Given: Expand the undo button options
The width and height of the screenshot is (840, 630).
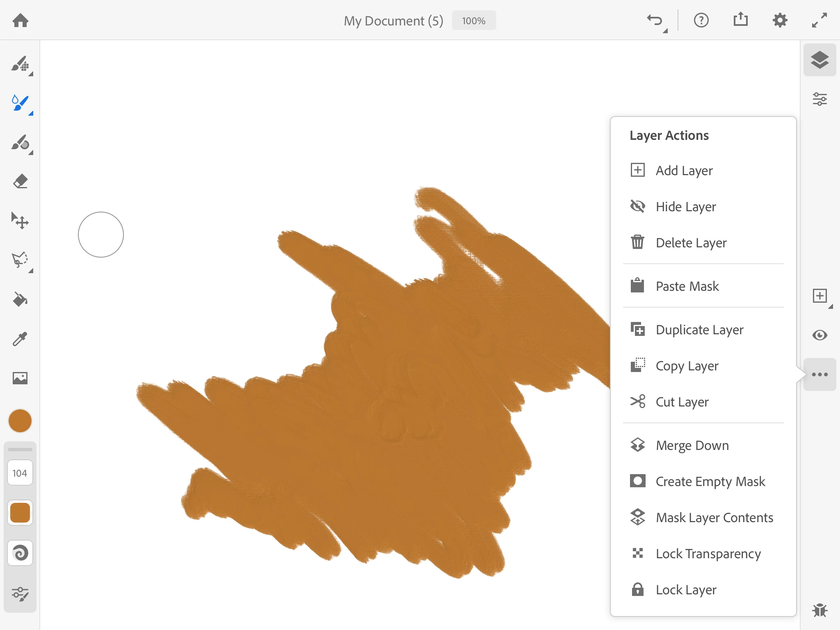Looking at the screenshot, I should pyautogui.click(x=665, y=31).
